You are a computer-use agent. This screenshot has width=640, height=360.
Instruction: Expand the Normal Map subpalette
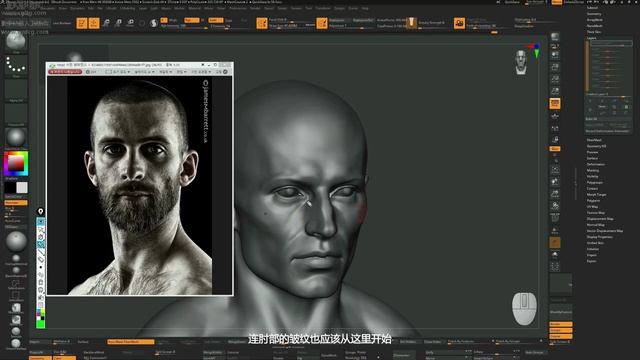point(596,225)
